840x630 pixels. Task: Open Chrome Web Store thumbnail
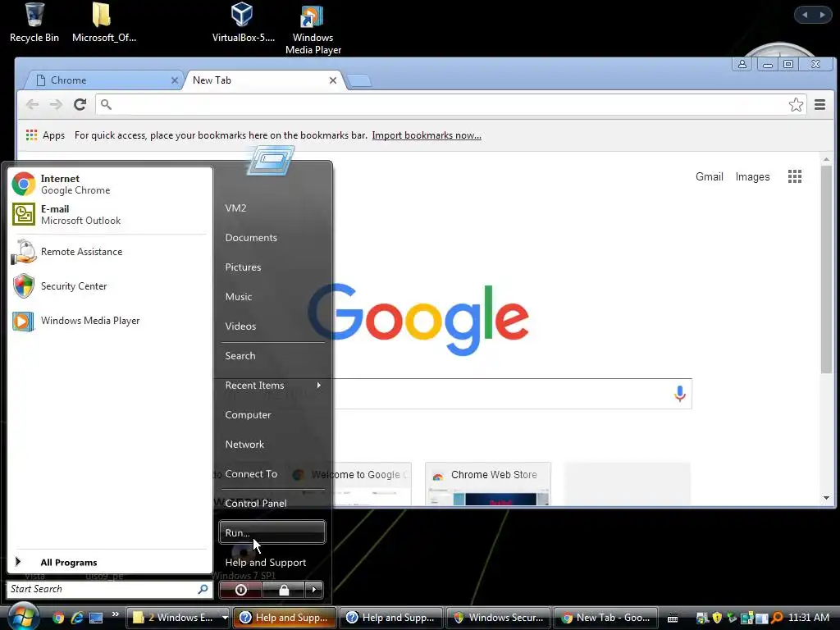[487, 484]
